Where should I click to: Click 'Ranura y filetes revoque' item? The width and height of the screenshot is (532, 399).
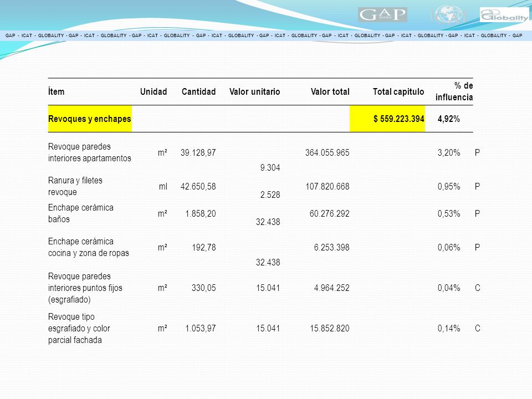pos(75,186)
